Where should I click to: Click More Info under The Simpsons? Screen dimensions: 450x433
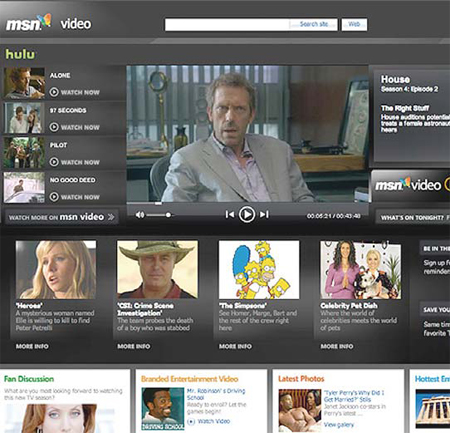(x=235, y=346)
